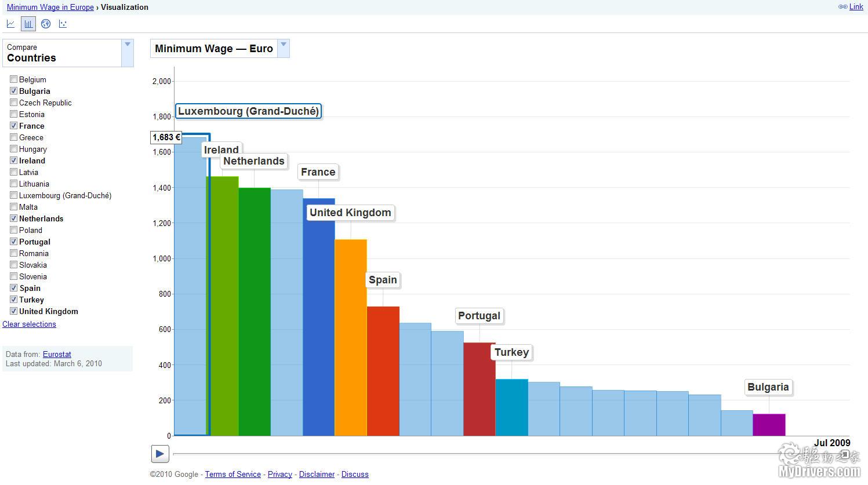Deselect the Turkey checkbox
The image size is (868, 485).
[x=13, y=300]
